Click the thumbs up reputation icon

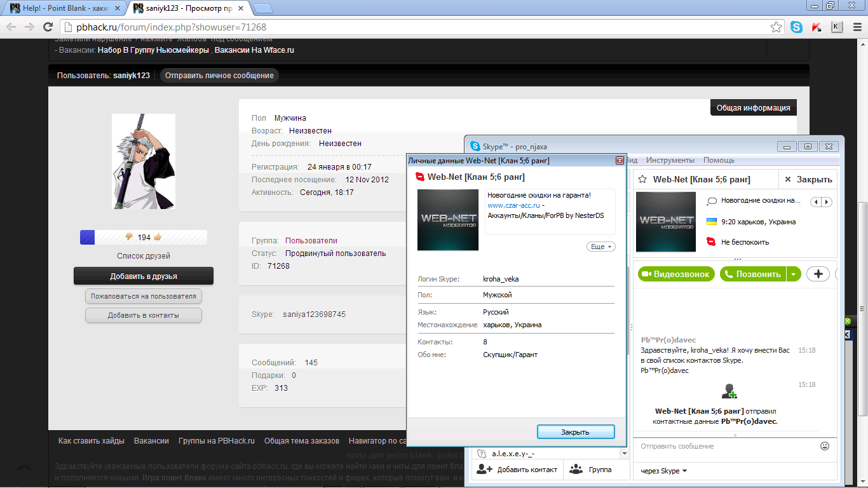tap(158, 237)
